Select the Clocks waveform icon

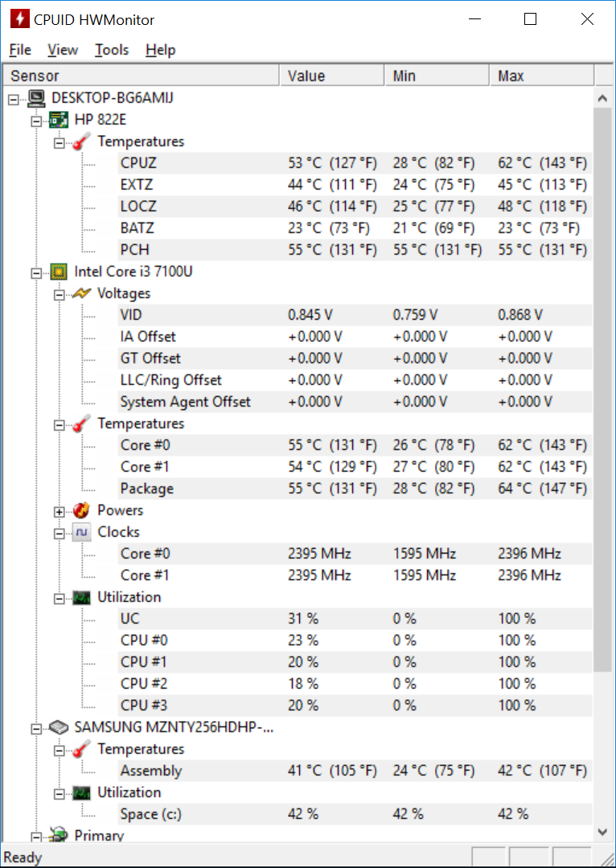tap(81, 532)
